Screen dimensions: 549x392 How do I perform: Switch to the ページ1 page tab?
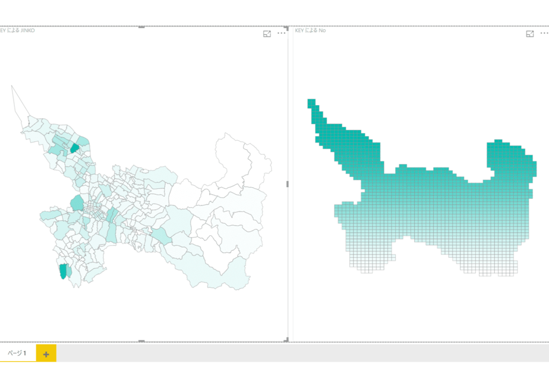coord(17,353)
